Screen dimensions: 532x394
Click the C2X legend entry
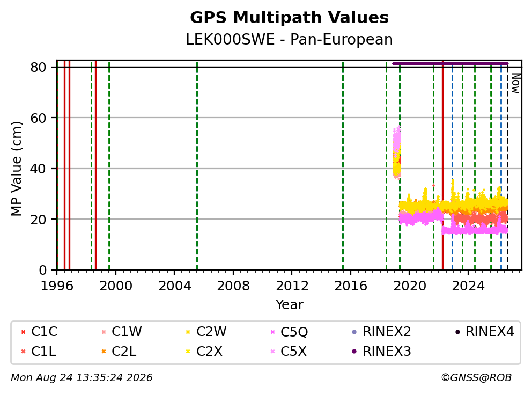[204, 351]
